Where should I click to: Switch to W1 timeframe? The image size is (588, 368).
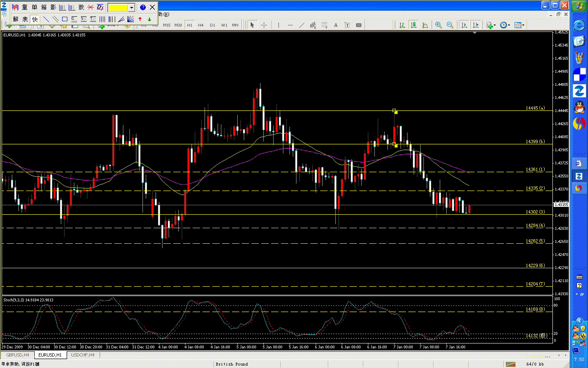click(x=224, y=25)
